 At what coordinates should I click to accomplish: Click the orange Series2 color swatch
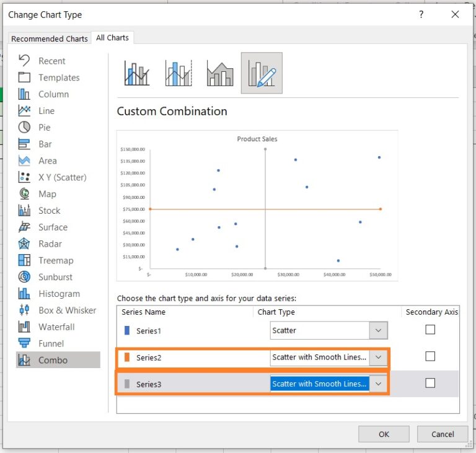[127, 358]
